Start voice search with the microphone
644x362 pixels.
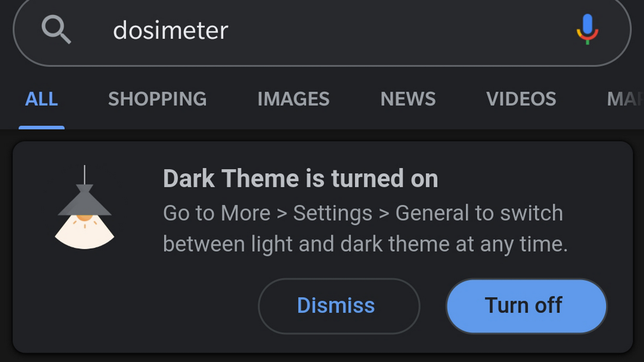tap(587, 29)
